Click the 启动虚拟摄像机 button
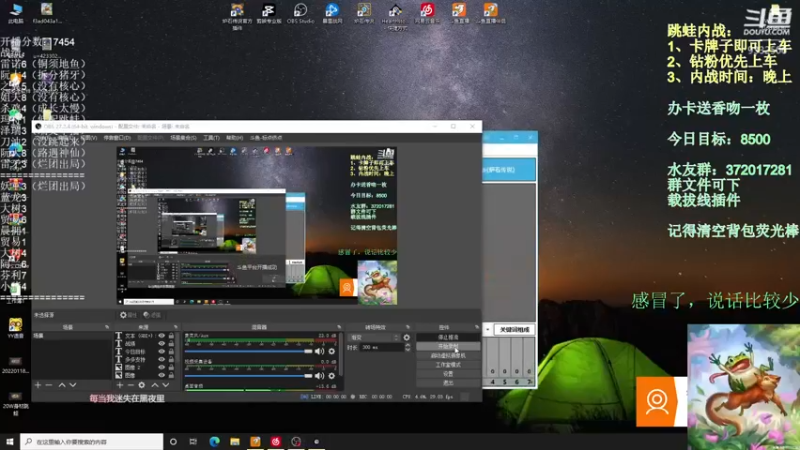This screenshot has height=450, width=800. click(448, 356)
